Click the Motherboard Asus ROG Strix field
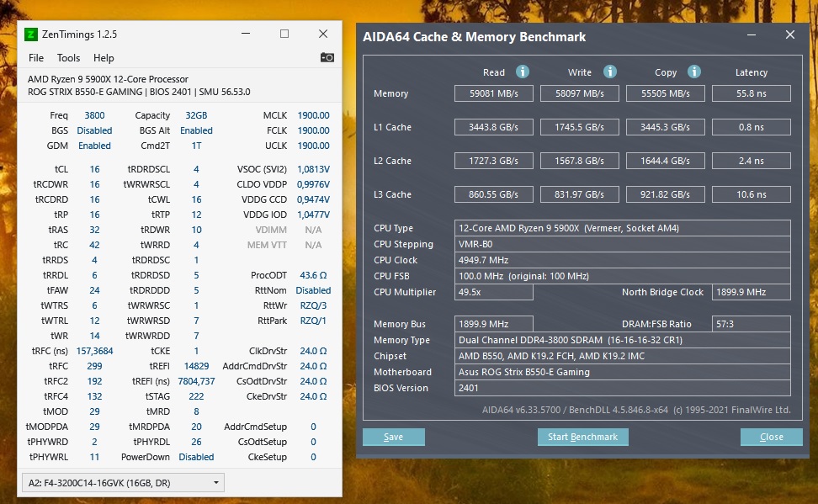818x504 pixels. [623, 372]
